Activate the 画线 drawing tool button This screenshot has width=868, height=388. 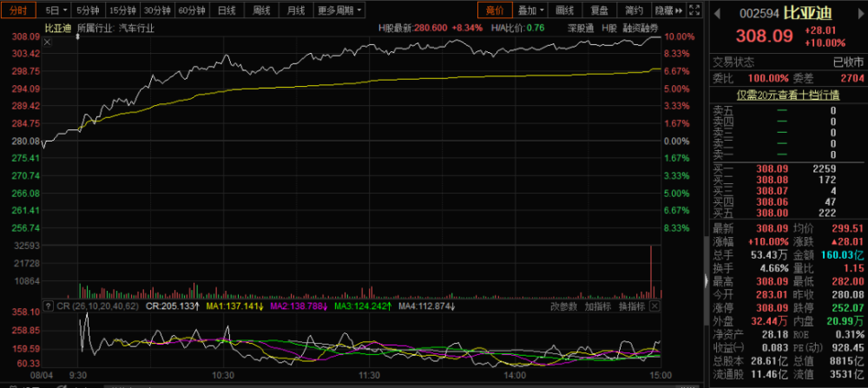(x=565, y=10)
